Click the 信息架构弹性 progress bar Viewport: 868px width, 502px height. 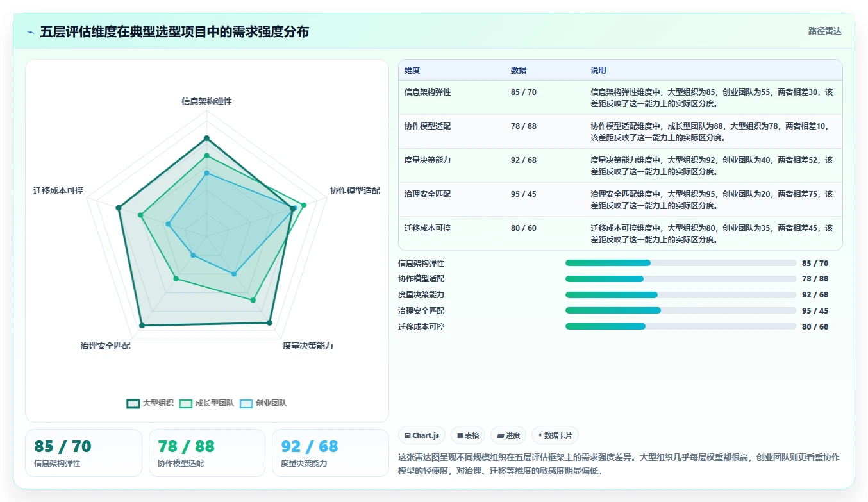click(681, 263)
